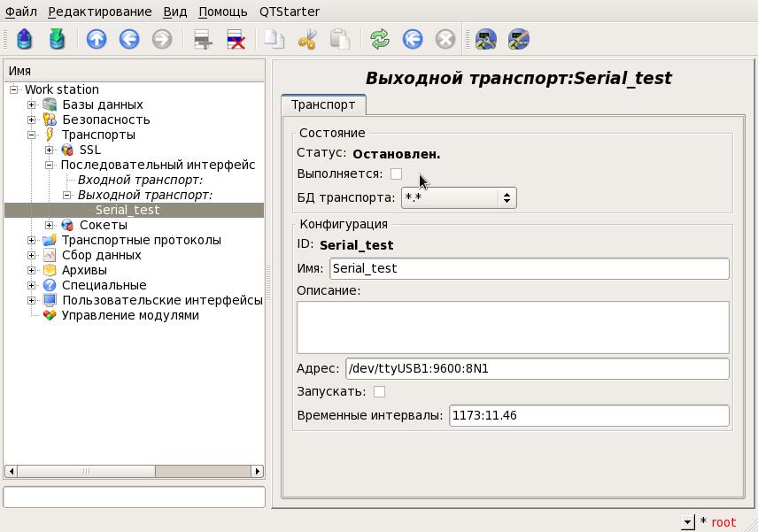The width and height of the screenshot is (758, 532).
Task: Open the БД транспорта combo box
Action: click(458, 197)
